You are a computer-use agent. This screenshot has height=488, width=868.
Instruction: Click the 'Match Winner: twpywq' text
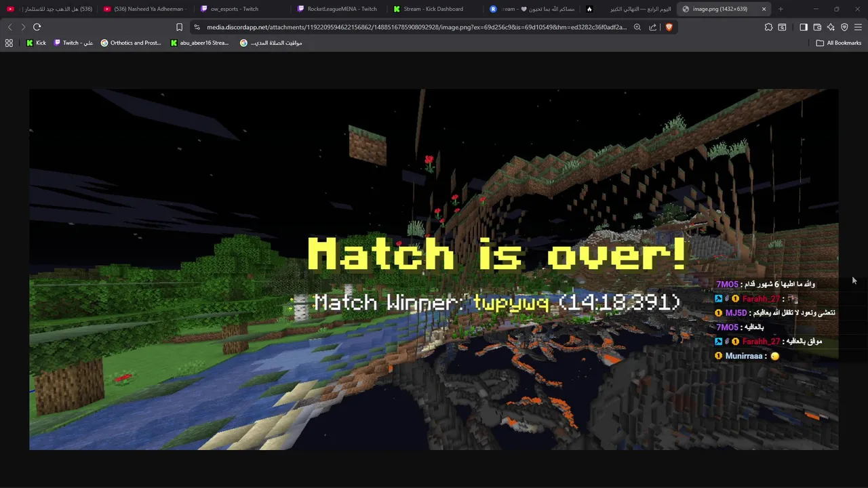coord(431,302)
